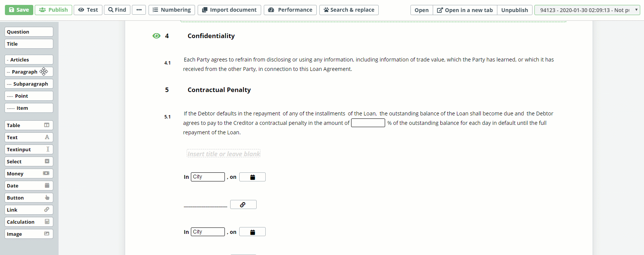This screenshot has width=644, height=255.
Task: Open the three-dots more options menu
Action: click(139, 10)
